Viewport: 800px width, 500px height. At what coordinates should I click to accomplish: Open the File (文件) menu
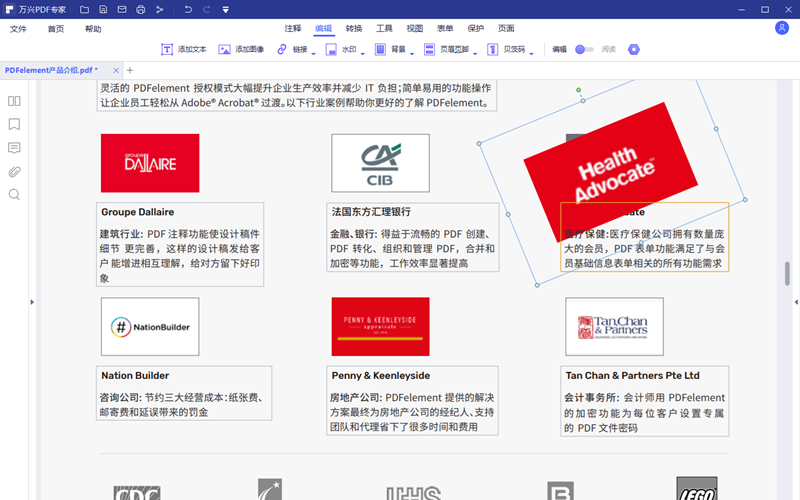coord(19,29)
